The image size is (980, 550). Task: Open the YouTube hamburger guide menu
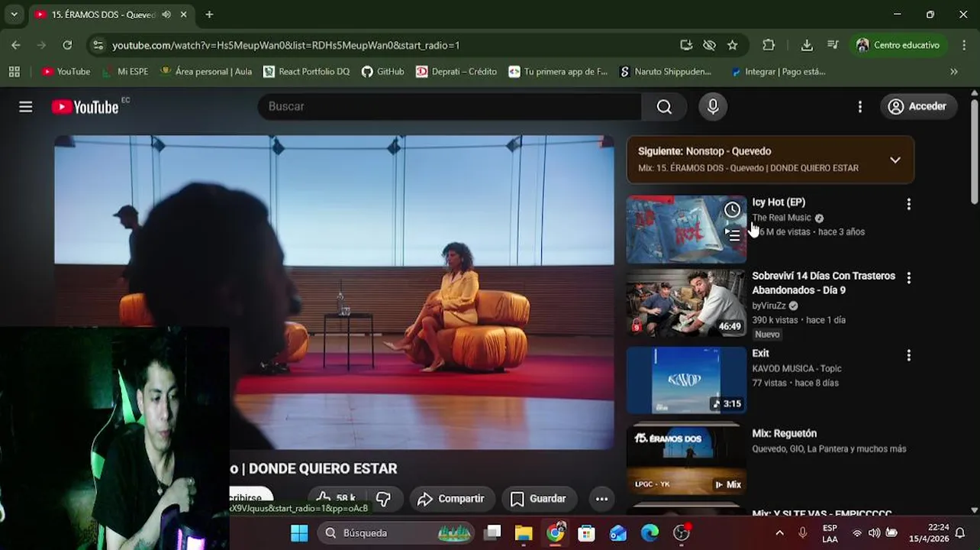[26, 107]
